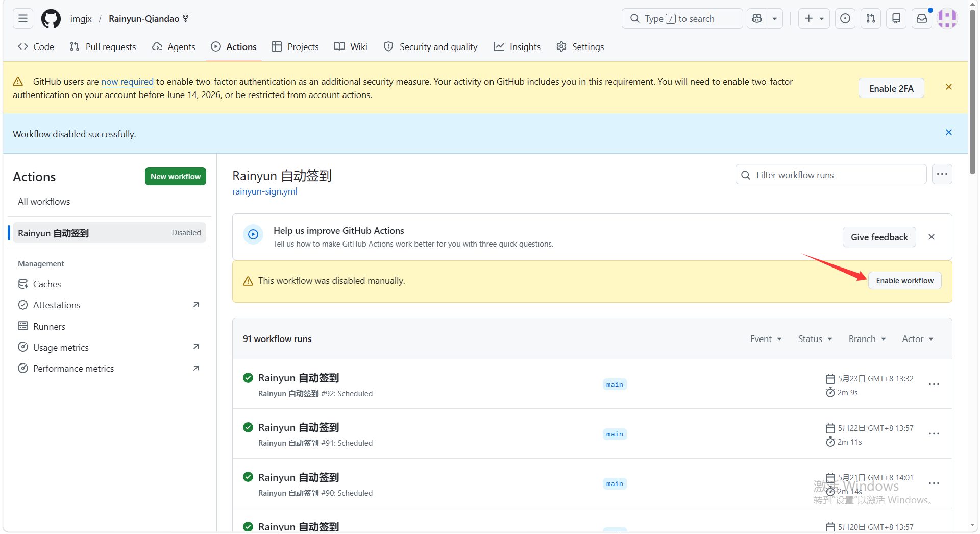
Task: Click the Filter workflow runs field
Action: tap(831, 175)
